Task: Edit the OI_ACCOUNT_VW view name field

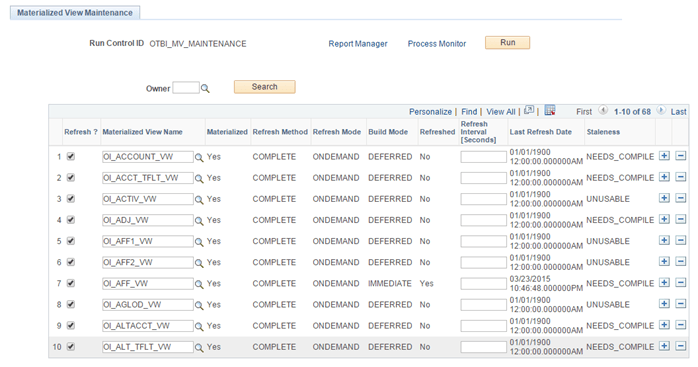Action: click(x=148, y=157)
